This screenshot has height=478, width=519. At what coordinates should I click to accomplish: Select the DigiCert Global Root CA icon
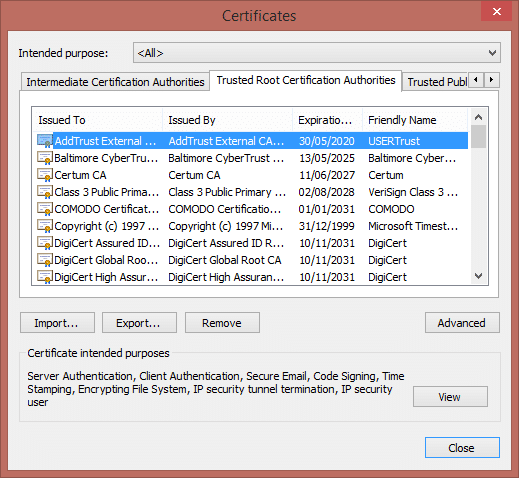(45, 260)
